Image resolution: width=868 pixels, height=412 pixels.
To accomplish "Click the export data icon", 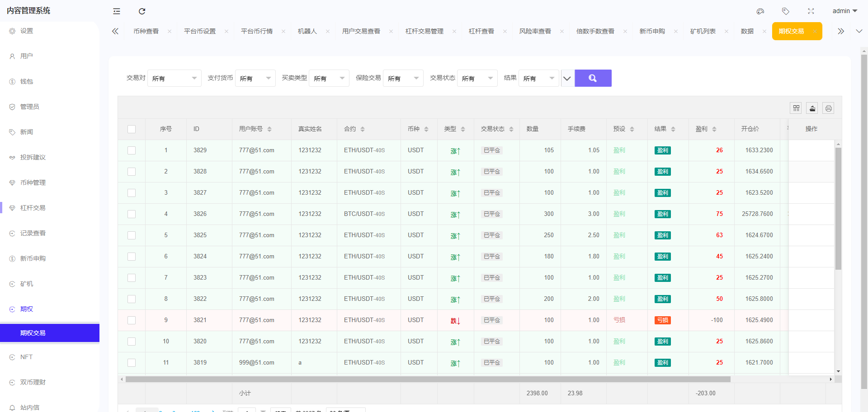I will 812,108.
